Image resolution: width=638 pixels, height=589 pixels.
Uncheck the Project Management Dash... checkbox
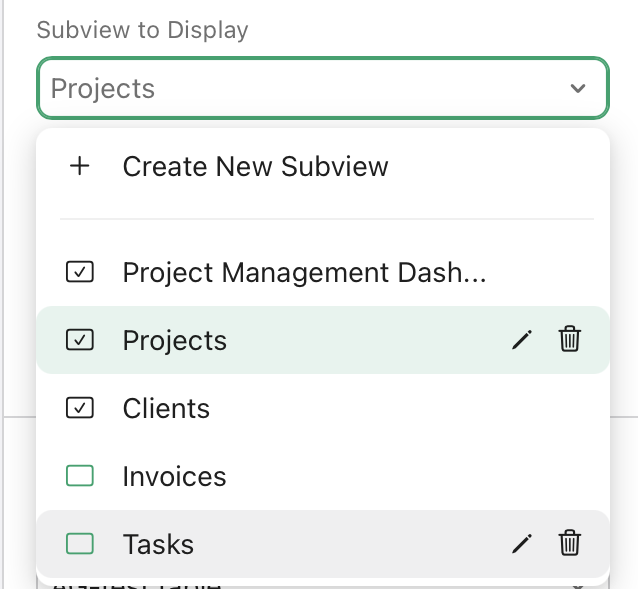click(80, 272)
